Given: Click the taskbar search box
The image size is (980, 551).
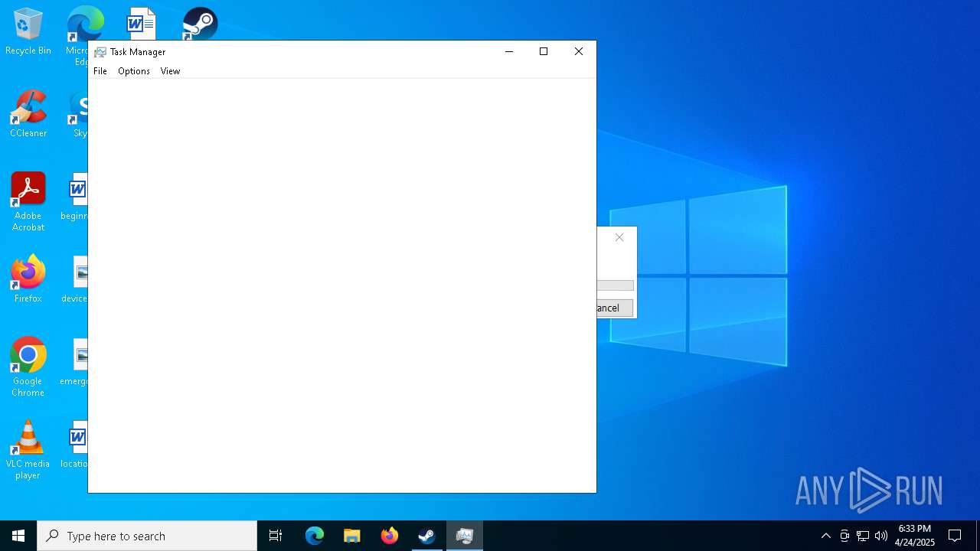Looking at the screenshot, I should (x=147, y=536).
